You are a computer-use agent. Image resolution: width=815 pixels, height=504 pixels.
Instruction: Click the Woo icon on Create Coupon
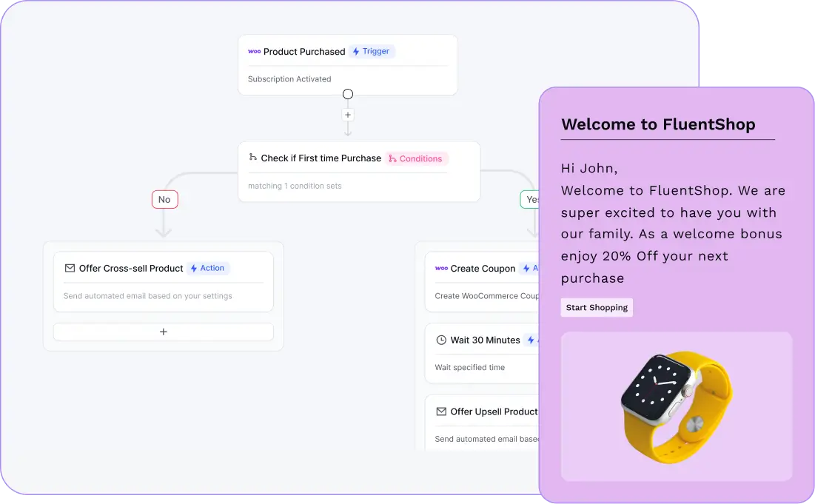pyautogui.click(x=441, y=268)
